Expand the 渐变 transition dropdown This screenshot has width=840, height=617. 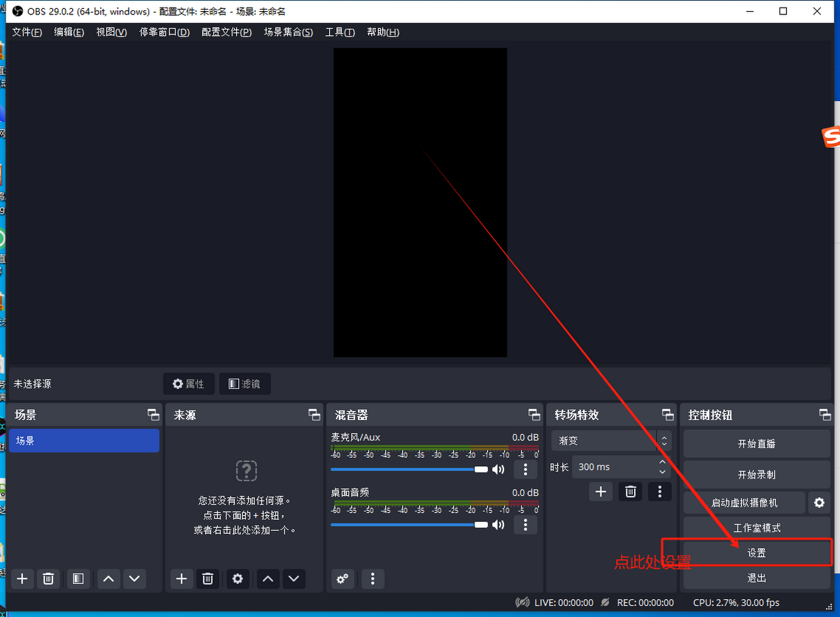(x=611, y=441)
